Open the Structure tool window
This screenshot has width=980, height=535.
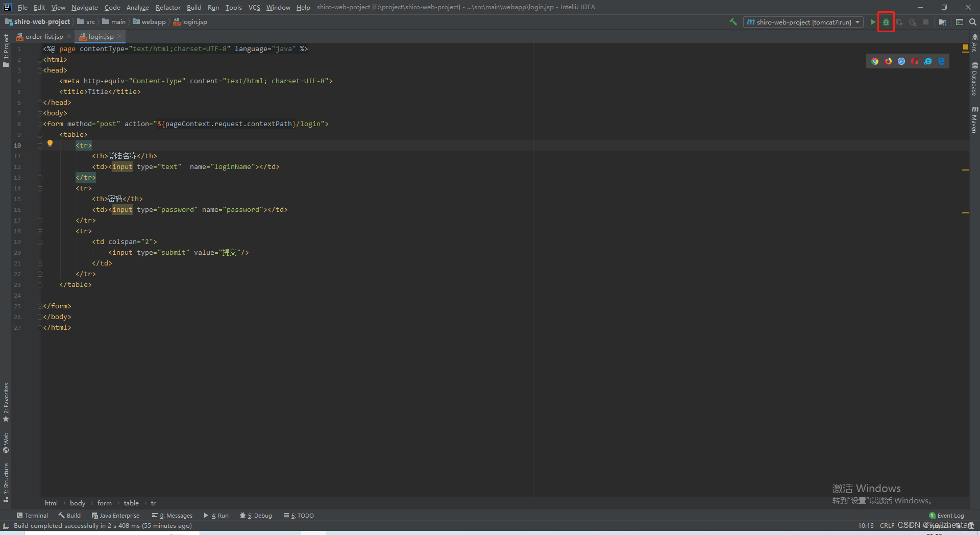[x=6, y=482]
